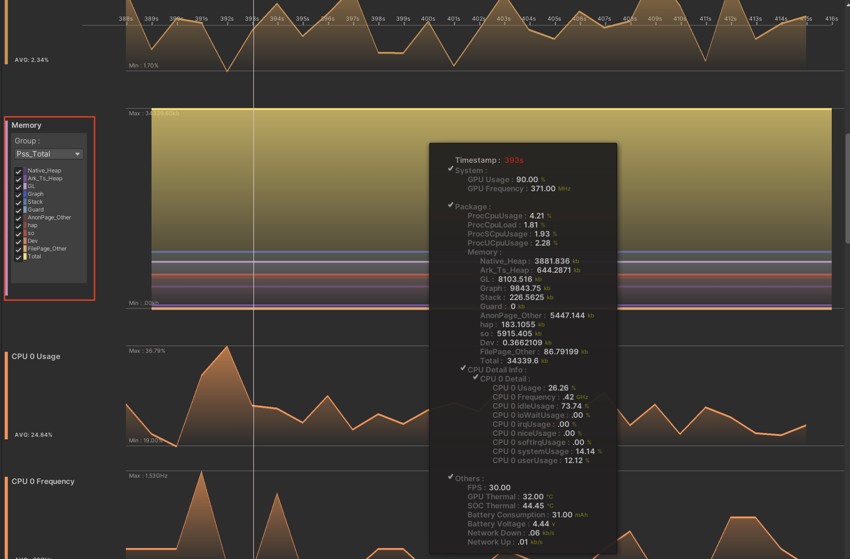This screenshot has height=559, width=850.
Task: Click the GPU Usage 90.00 row
Action: pos(506,179)
